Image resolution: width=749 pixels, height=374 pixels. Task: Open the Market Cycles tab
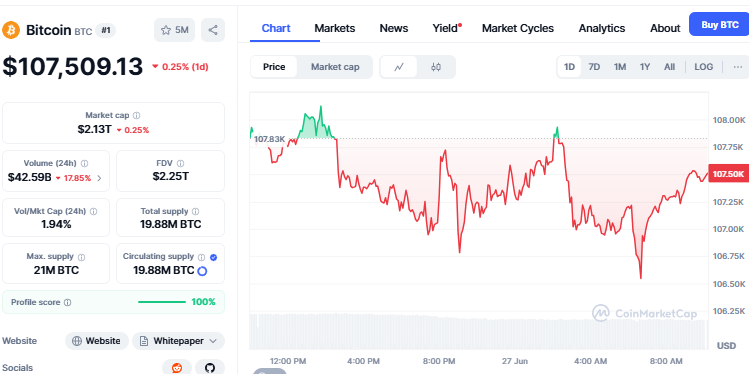(x=518, y=28)
